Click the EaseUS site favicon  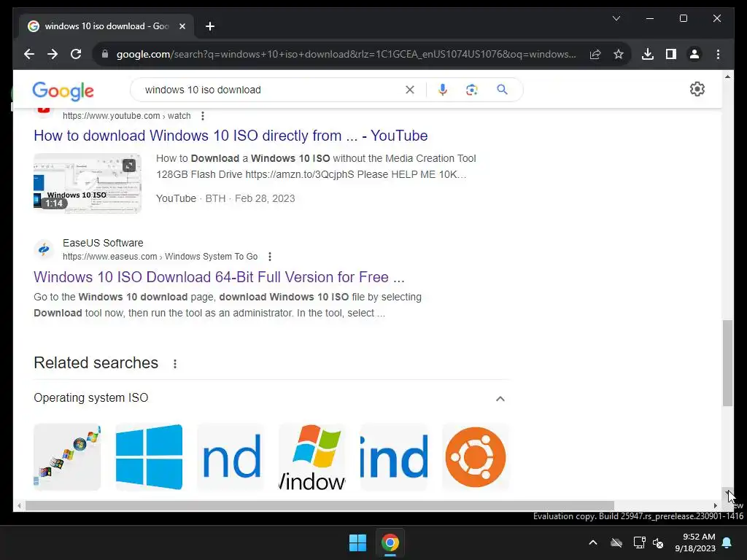(x=44, y=249)
